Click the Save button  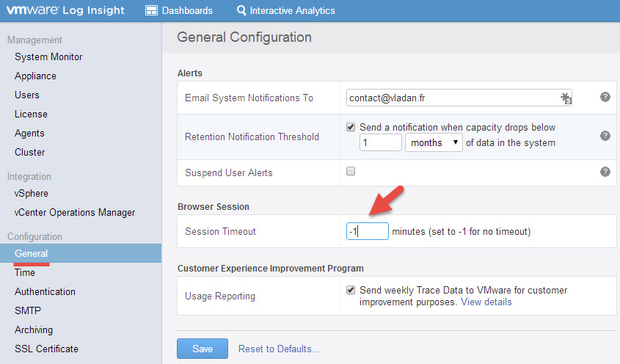[203, 349]
